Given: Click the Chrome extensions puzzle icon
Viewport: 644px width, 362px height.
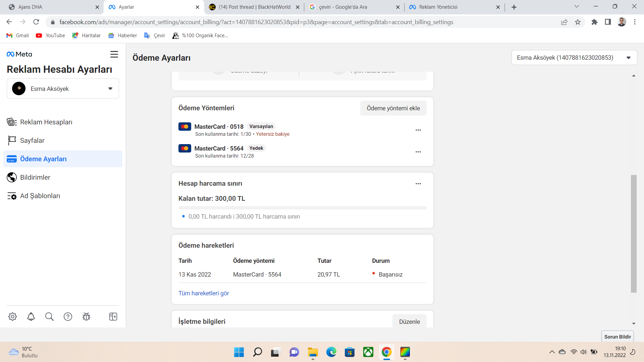Looking at the screenshot, I should pos(594,22).
